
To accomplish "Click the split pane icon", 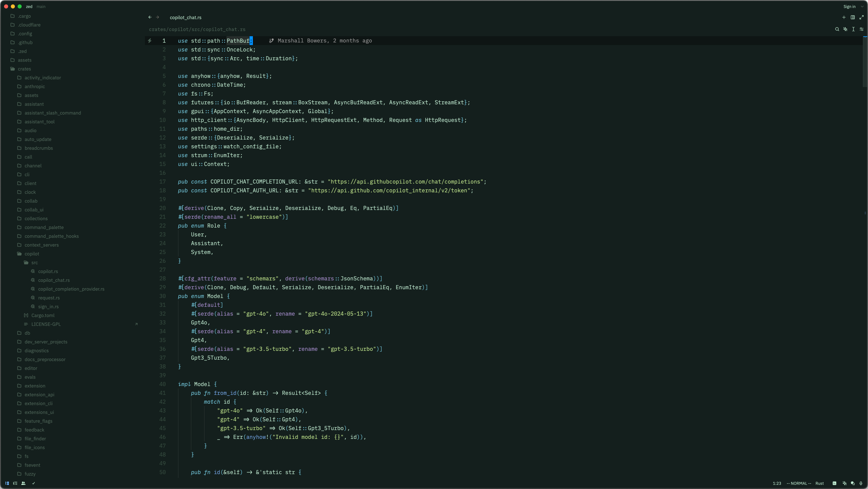I will point(853,17).
